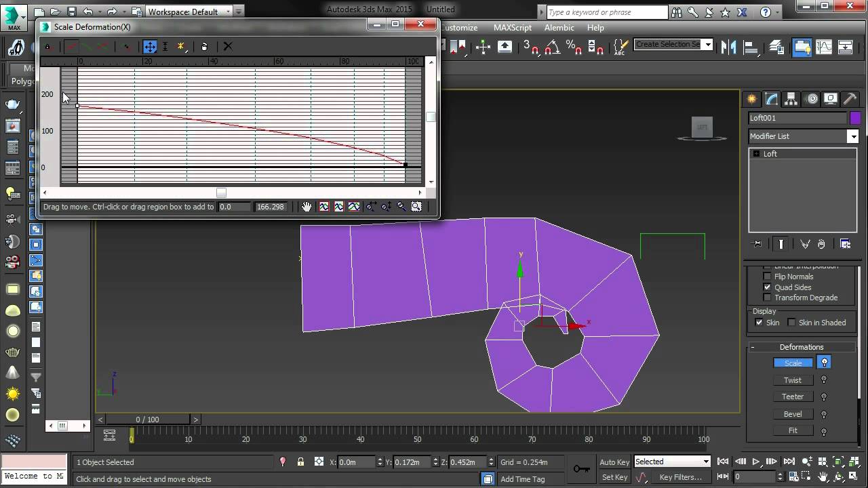Click the Fit deformation button
The image size is (868, 488).
[x=793, y=430]
